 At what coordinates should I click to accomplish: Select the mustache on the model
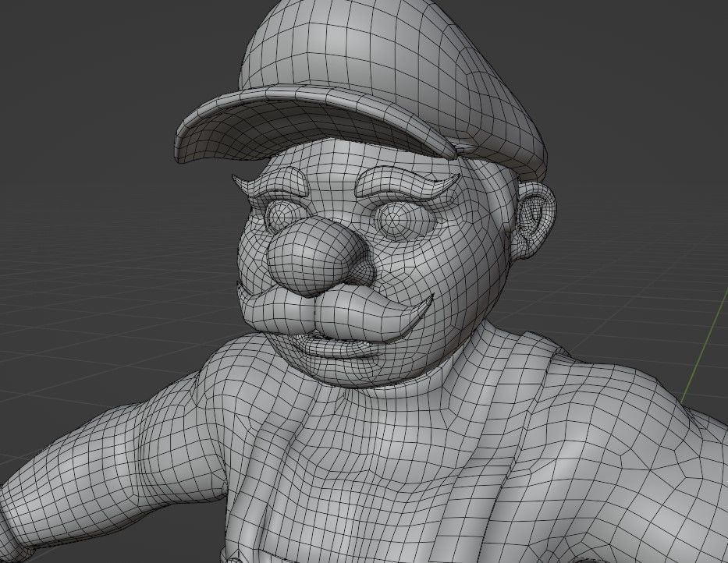(x=334, y=312)
